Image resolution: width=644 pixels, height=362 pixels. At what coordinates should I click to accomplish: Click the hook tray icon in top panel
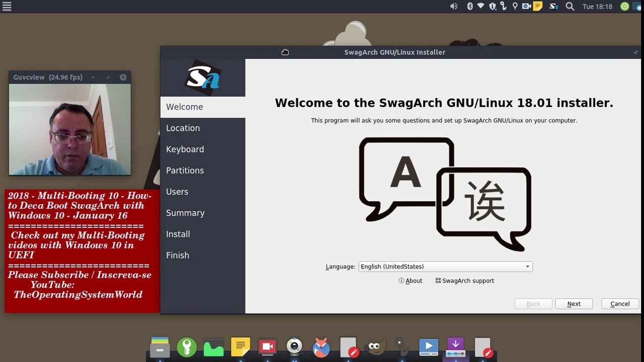click(x=504, y=7)
